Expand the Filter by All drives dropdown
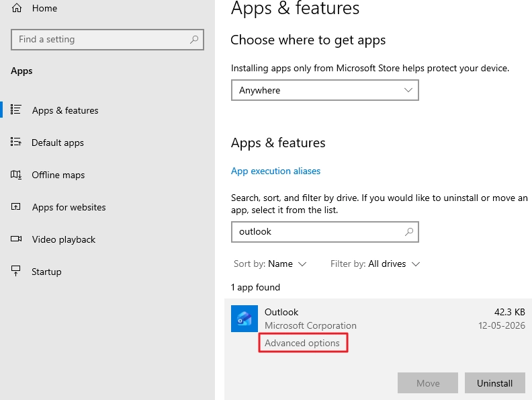The height and width of the screenshot is (400, 532). 375,264
